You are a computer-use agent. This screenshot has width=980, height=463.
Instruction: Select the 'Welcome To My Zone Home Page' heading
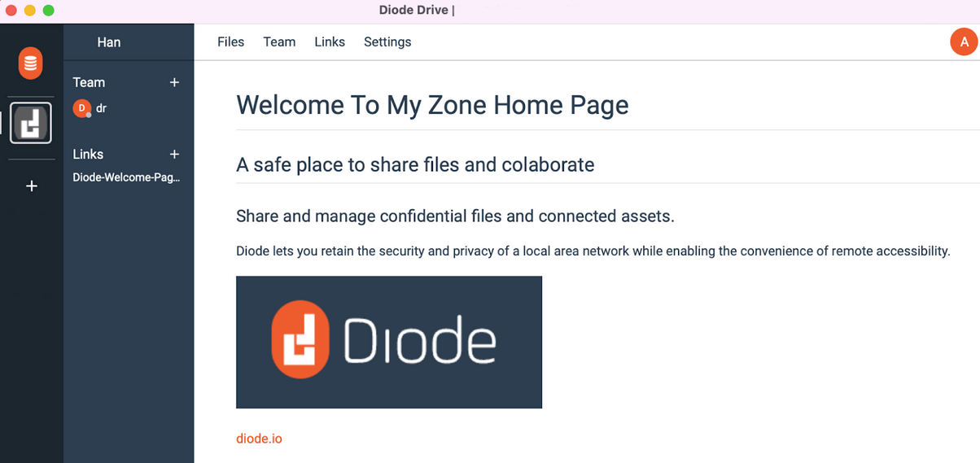tap(432, 105)
